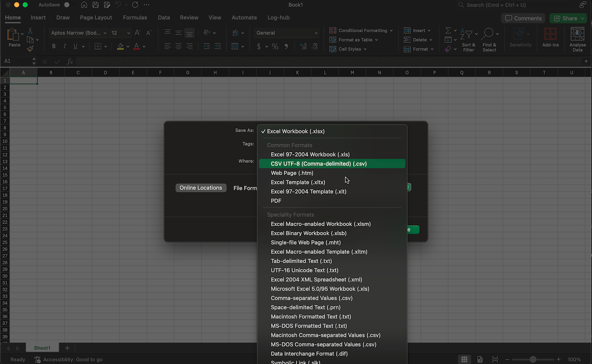Expand Conditional Formatting dropdown
592x364 pixels.
point(391,31)
